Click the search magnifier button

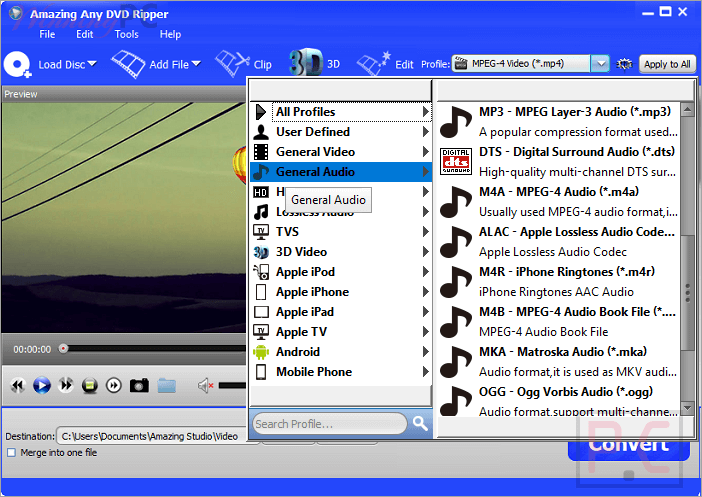click(x=420, y=423)
